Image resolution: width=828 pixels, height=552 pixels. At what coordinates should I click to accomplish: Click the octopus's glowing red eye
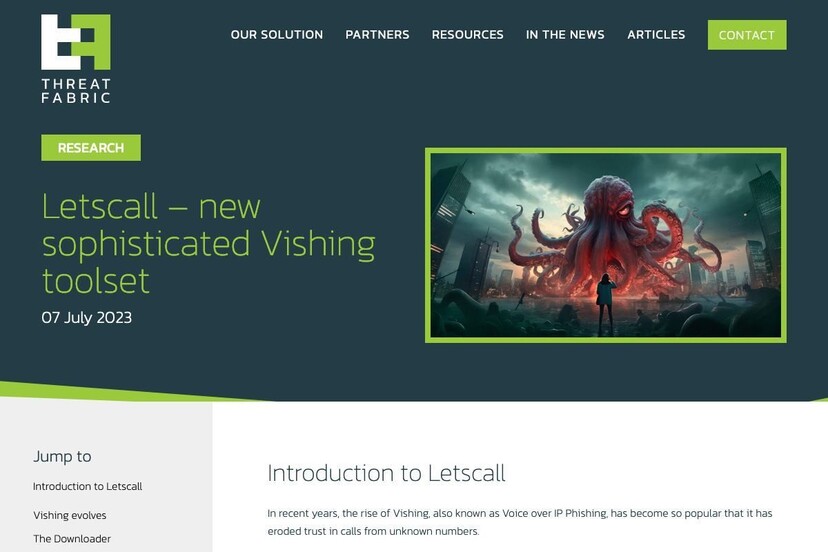(x=623, y=211)
